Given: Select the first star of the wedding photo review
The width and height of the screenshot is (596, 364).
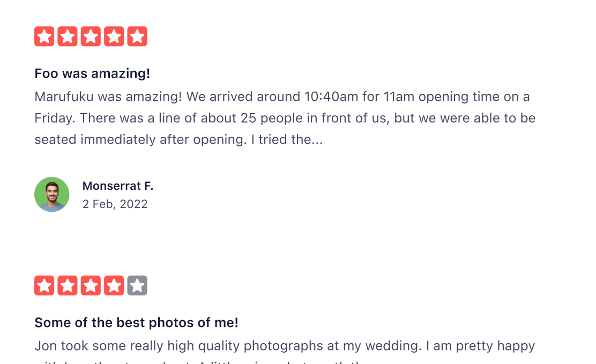Looking at the screenshot, I should click(44, 285).
